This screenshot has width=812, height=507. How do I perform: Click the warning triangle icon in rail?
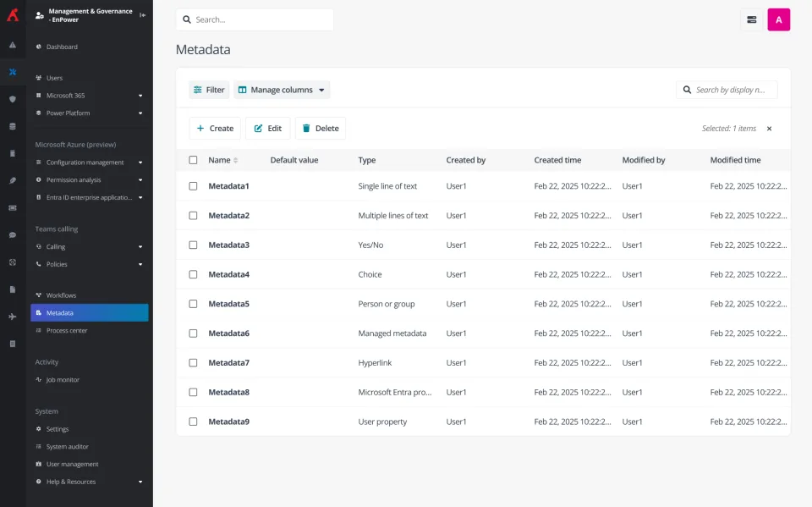[x=12, y=45]
